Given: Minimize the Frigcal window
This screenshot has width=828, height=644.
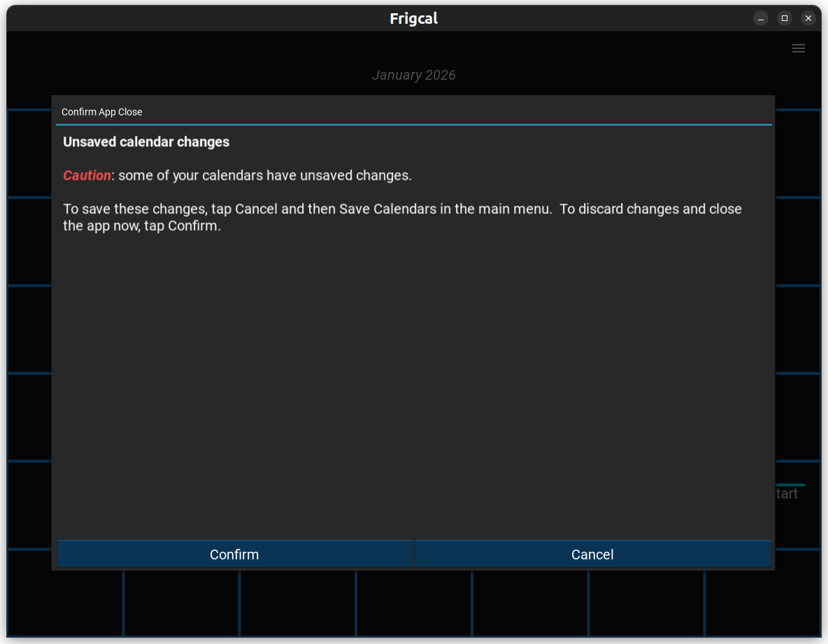Looking at the screenshot, I should [x=761, y=18].
